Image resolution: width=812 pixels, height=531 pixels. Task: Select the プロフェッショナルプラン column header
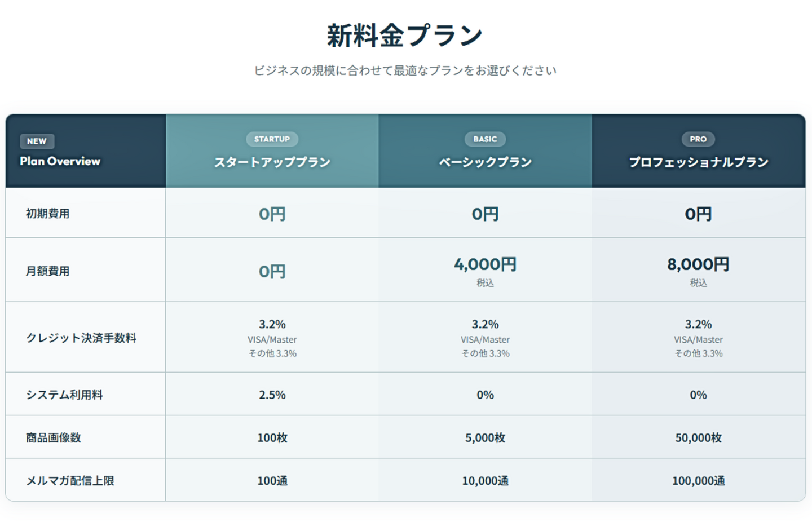click(698, 162)
